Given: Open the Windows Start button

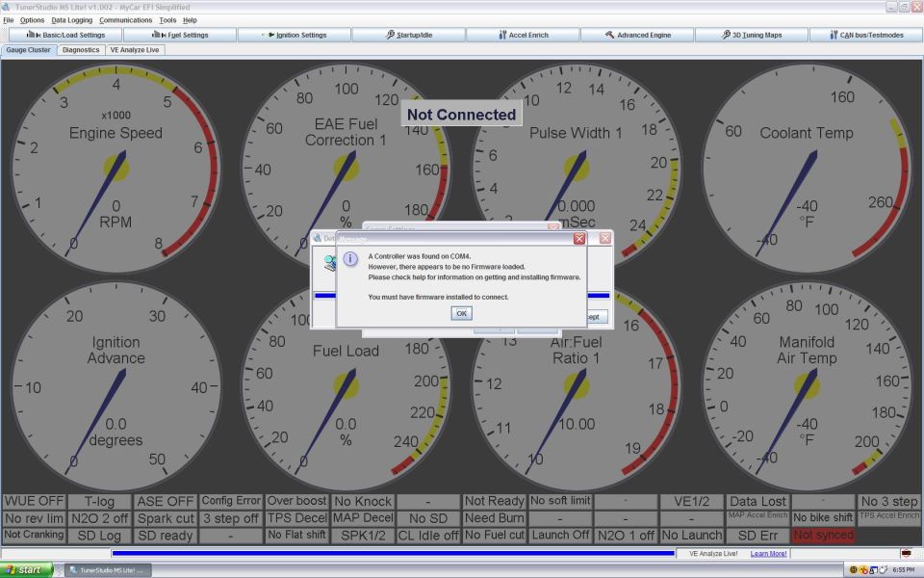Looking at the screenshot, I should click(x=27, y=569).
